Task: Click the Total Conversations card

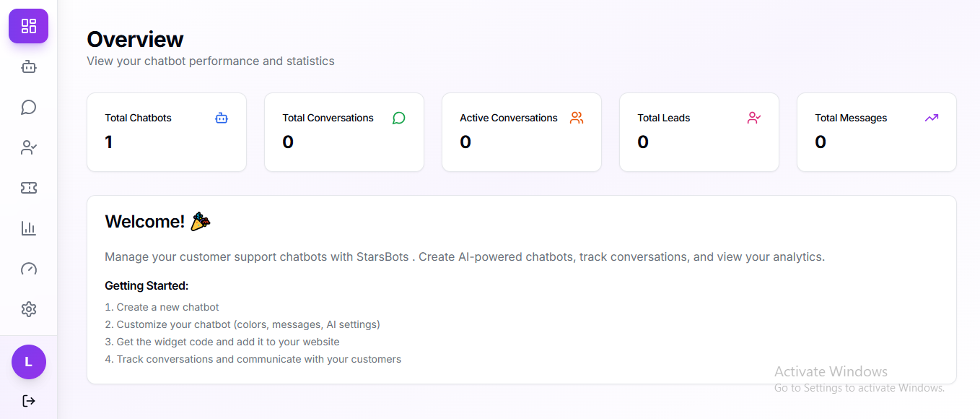Action: 344,132
